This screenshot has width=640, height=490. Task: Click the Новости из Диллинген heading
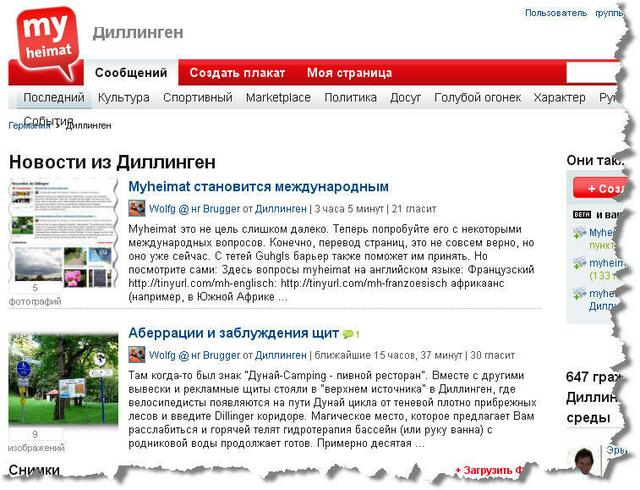[x=112, y=162]
